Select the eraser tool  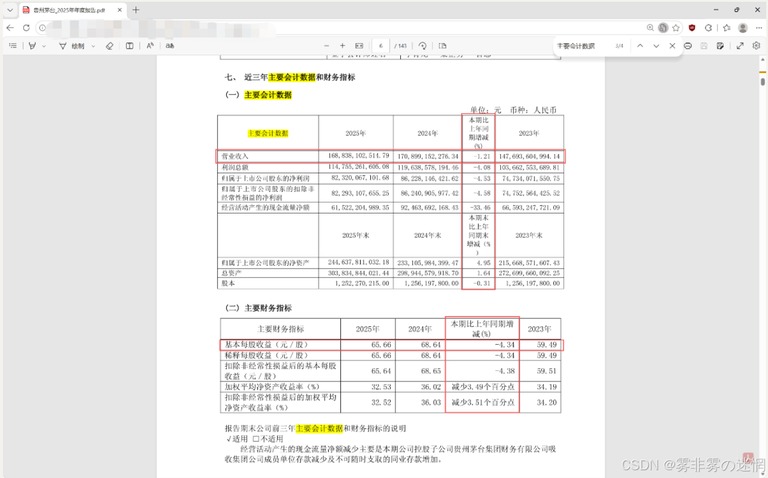click(110, 46)
